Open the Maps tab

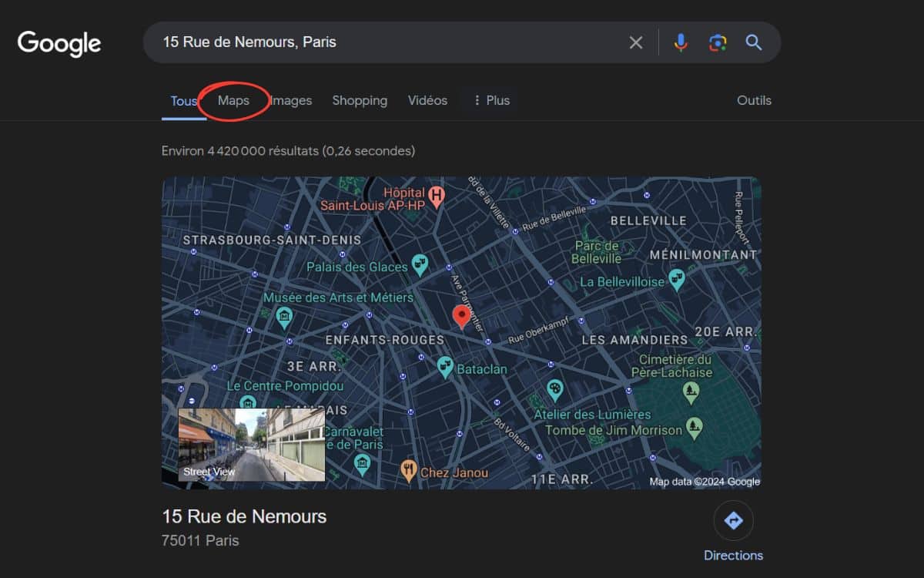coord(233,100)
